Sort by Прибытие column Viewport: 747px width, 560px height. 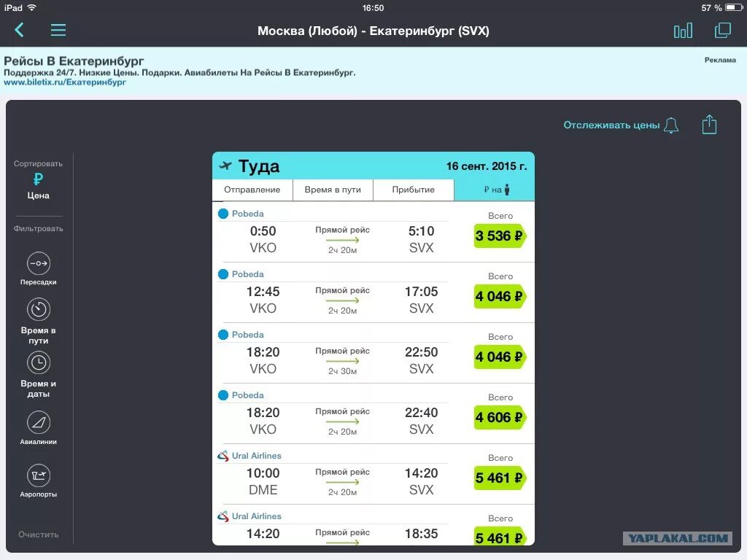point(413,190)
